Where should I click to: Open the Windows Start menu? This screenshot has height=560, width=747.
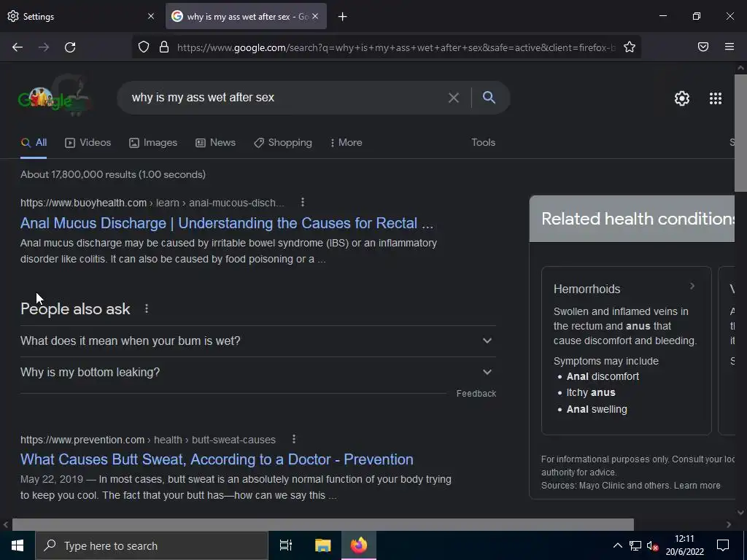[x=18, y=545]
